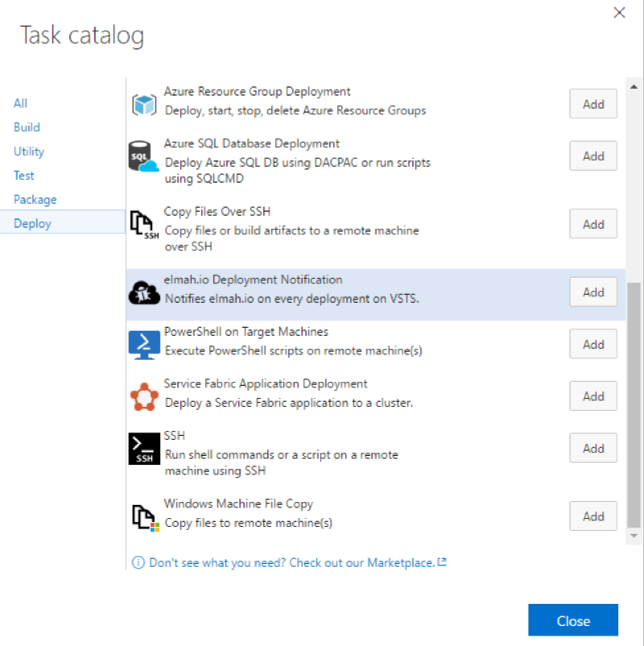Show the All tasks category
This screenshot has width=644, height=646.
click(x=20, y=103)
